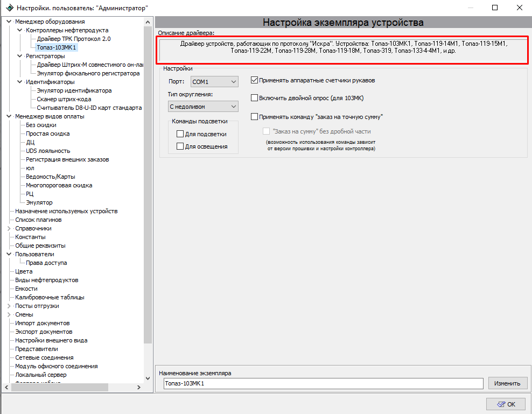Image resolution: width=532 pixels, height=414 pixels.
Task: Expand the "Смены" tree node
Action: pos(9,314)
